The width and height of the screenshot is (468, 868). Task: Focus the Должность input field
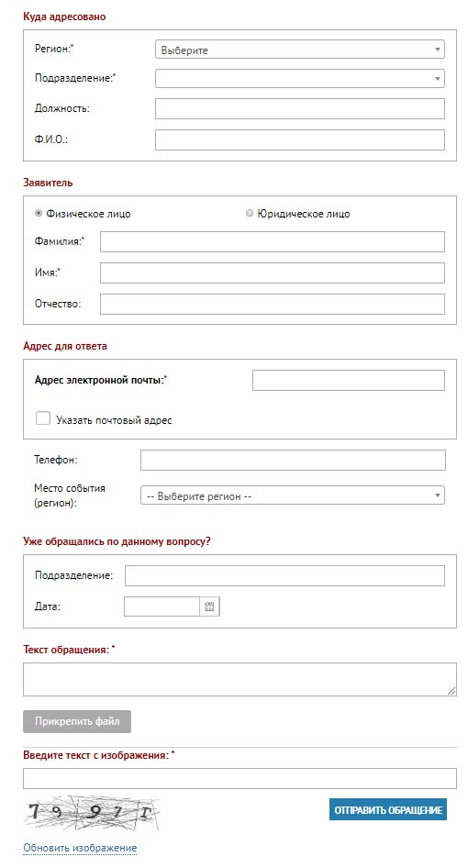(300, 109)
